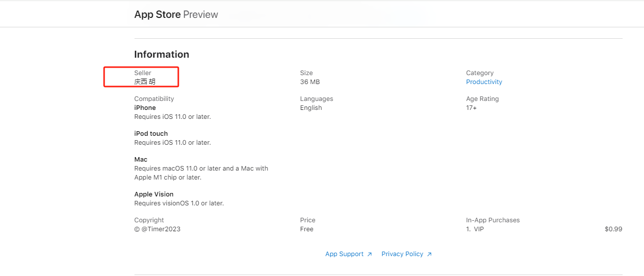The image size is (644, 276).
Task: Click the English language value
Action: [311, 108]
